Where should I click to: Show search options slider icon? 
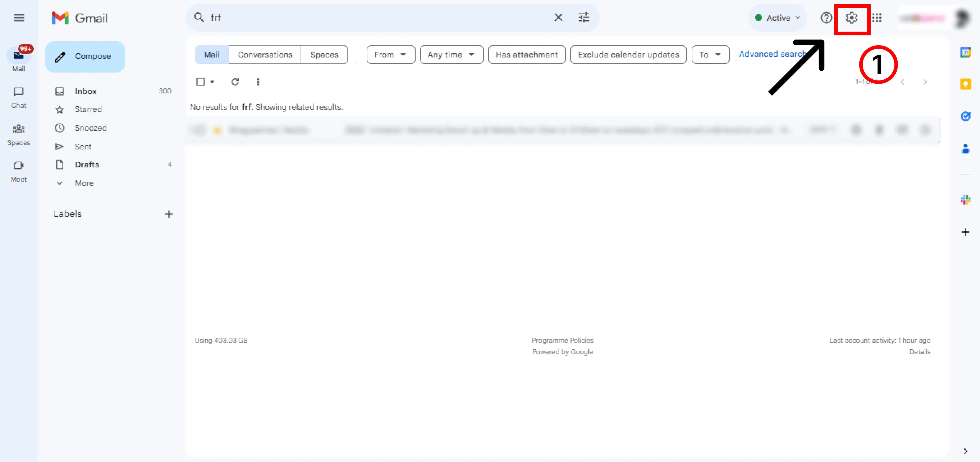pos(584,17)
